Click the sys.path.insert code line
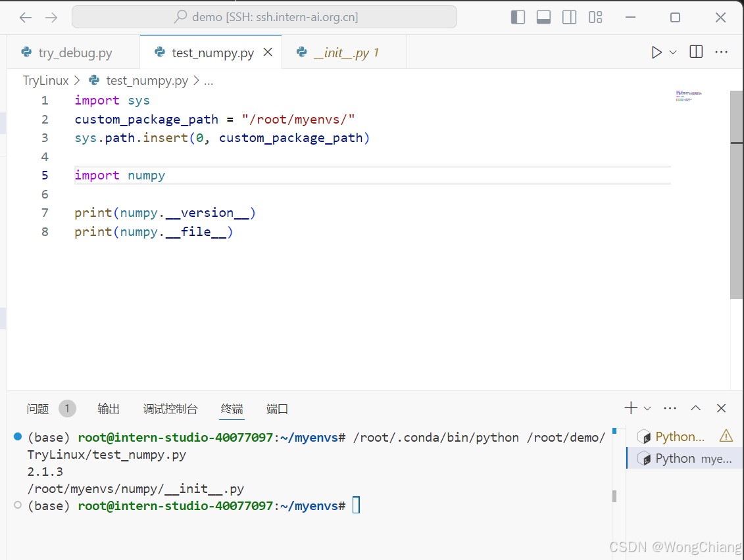The image size is (744, 560). 222,138
